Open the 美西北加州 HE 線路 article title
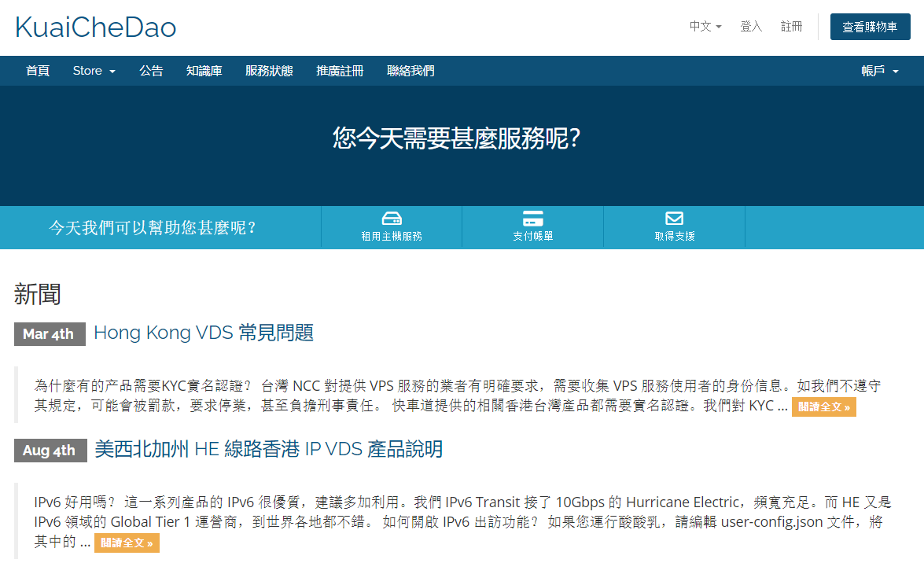Screen dimensions: 924x574 [x=268, y=449]
